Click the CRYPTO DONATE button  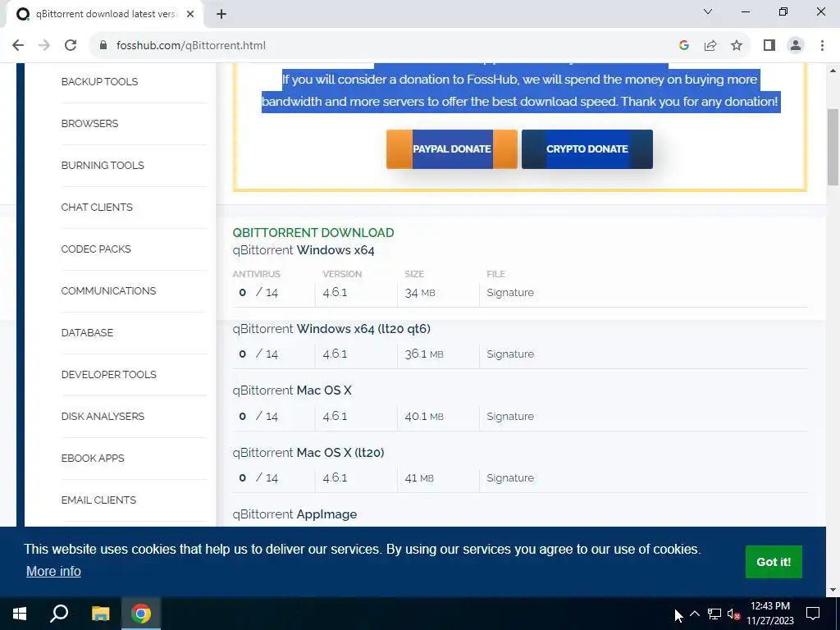587,149
